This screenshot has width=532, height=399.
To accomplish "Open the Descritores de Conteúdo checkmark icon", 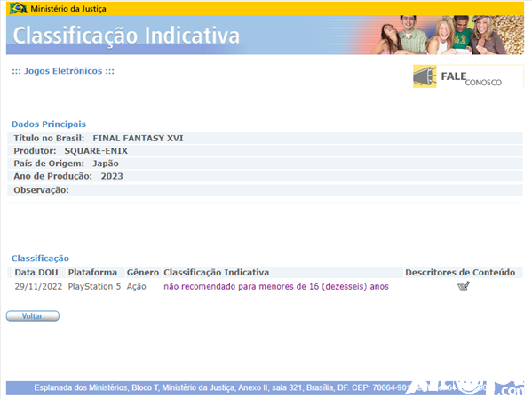I will click(x=464, y=286).
